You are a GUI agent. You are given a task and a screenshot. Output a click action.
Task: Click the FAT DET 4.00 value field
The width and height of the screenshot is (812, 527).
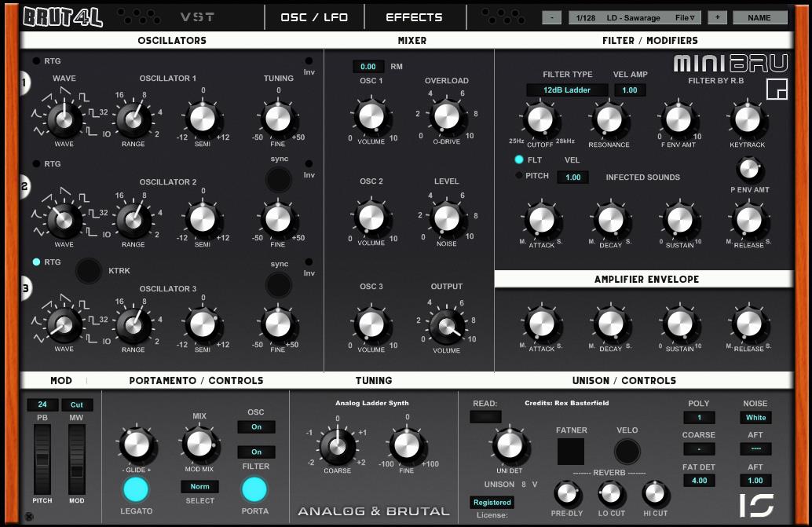point(699,481)
